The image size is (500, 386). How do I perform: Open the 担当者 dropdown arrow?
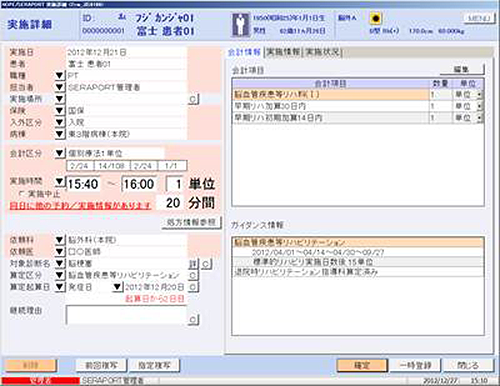(x=59, y=87)
